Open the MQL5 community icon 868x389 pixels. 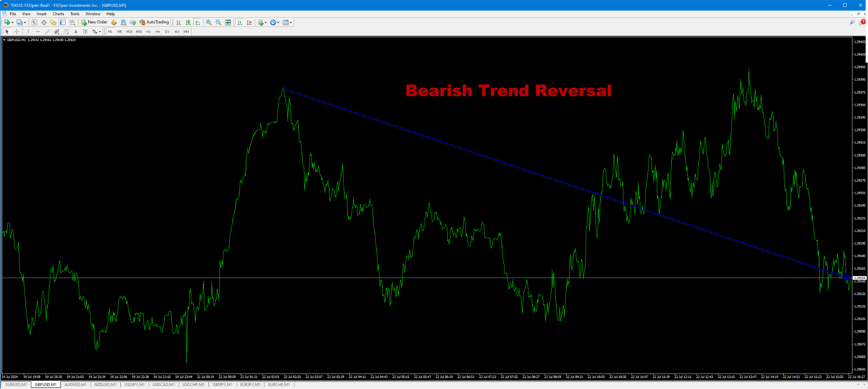pyautogui.click(x=123, y=22)
